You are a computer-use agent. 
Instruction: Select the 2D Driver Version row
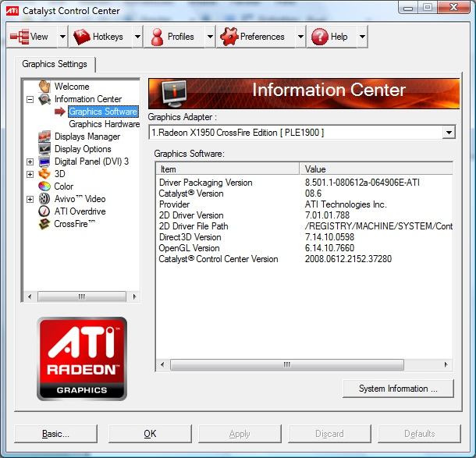click(304, 215)
